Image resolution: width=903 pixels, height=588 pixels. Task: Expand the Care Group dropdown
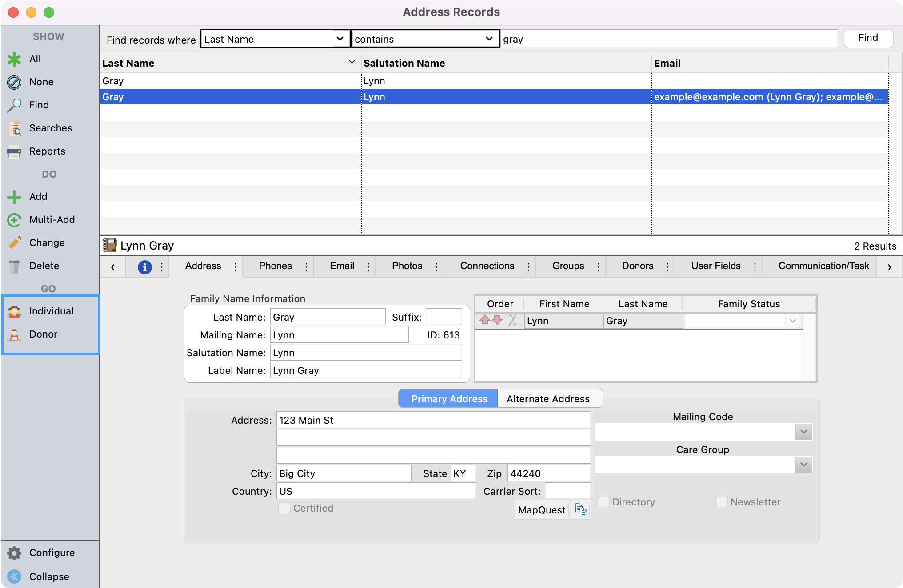[803, 465]
